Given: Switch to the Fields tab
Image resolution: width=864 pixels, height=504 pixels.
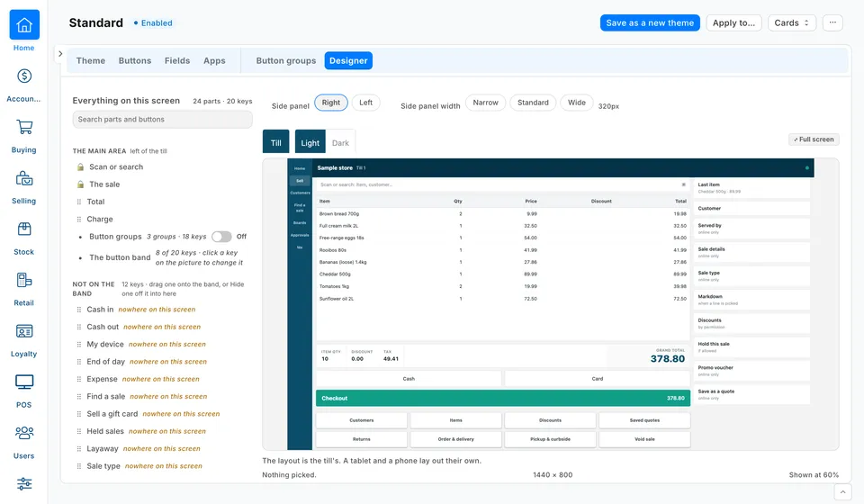Looking at the screenshot, I should [177, 60].
